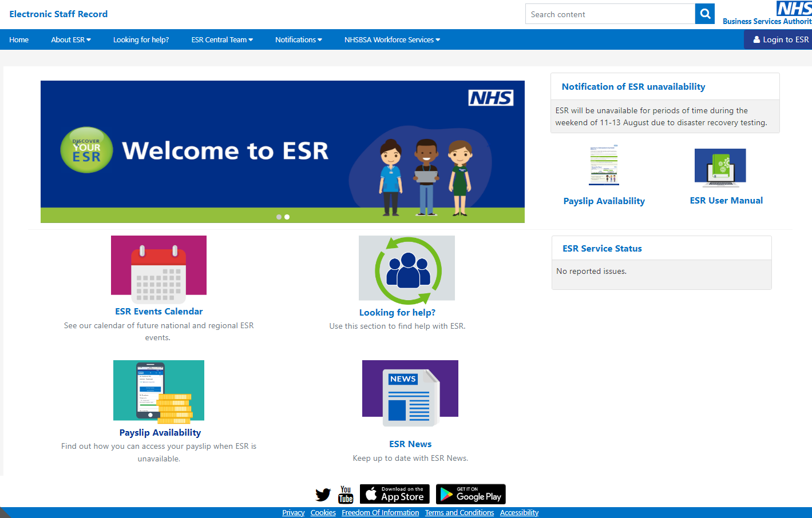Open the ESR Central Team dropdown
The width and height of the screenshot is (812, 518).
click(x=222, y=39)
